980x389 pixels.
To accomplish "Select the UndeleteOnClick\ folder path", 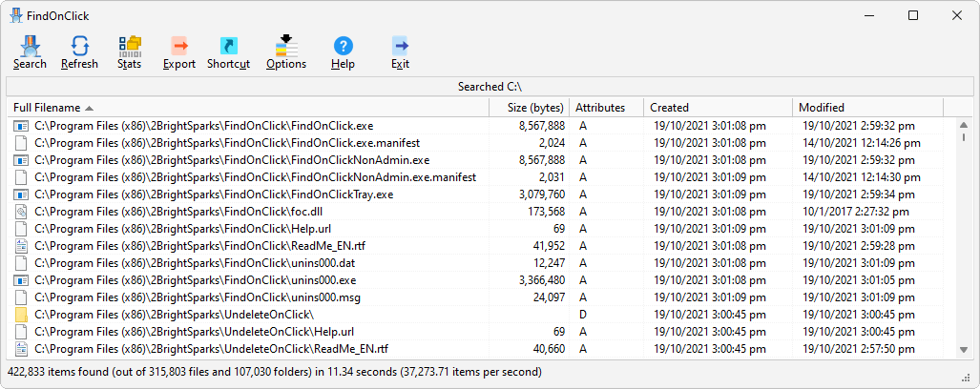I will pos(174,315).
